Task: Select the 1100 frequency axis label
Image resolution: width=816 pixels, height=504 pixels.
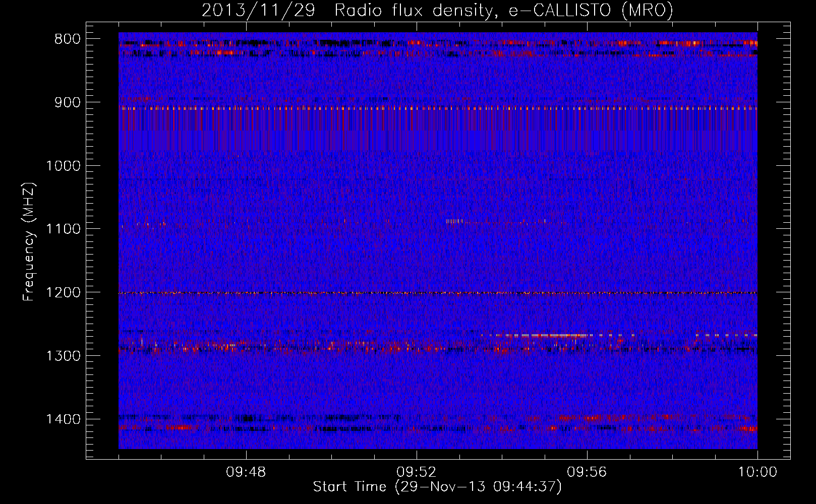Action: pos(63,229)
